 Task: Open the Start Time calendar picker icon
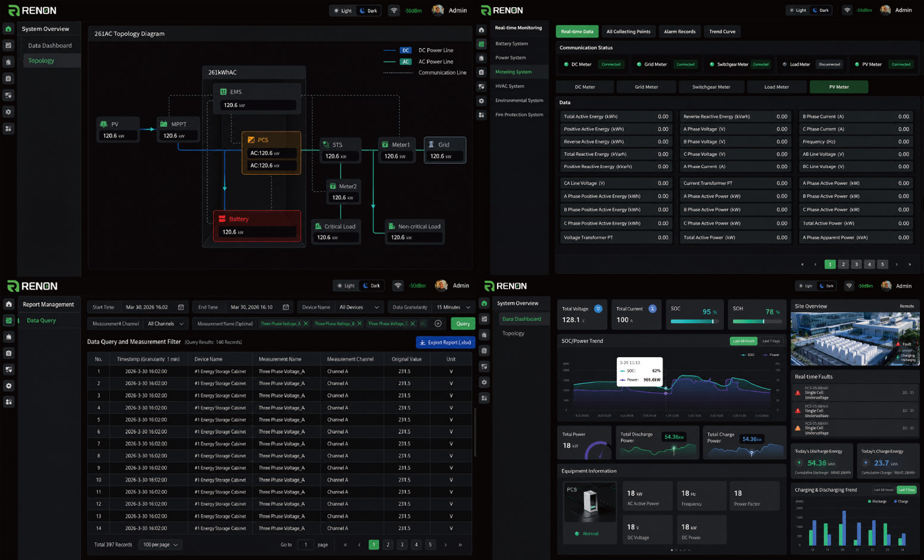pos(181,307)
